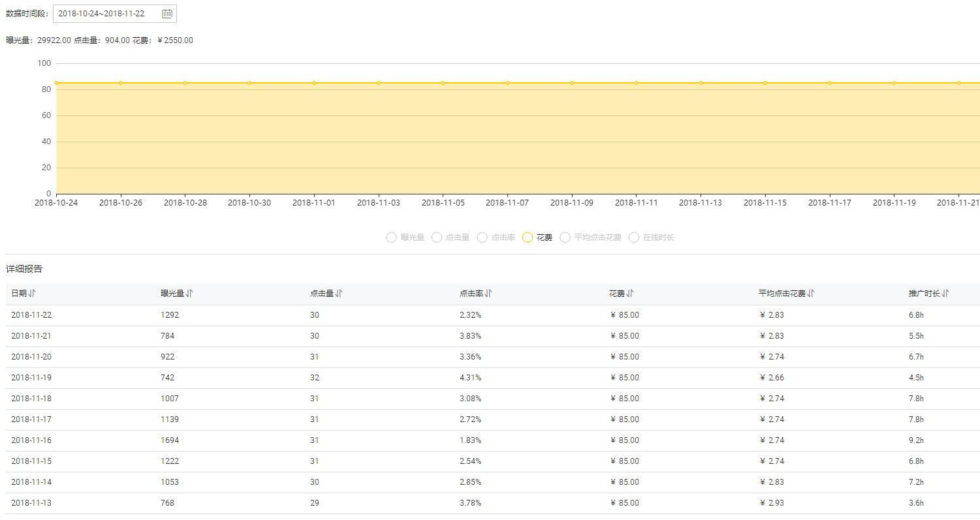Click the 2018-11-16 row exposure value 1694
This screenshot has width=980, height=520.
[170, 440]
